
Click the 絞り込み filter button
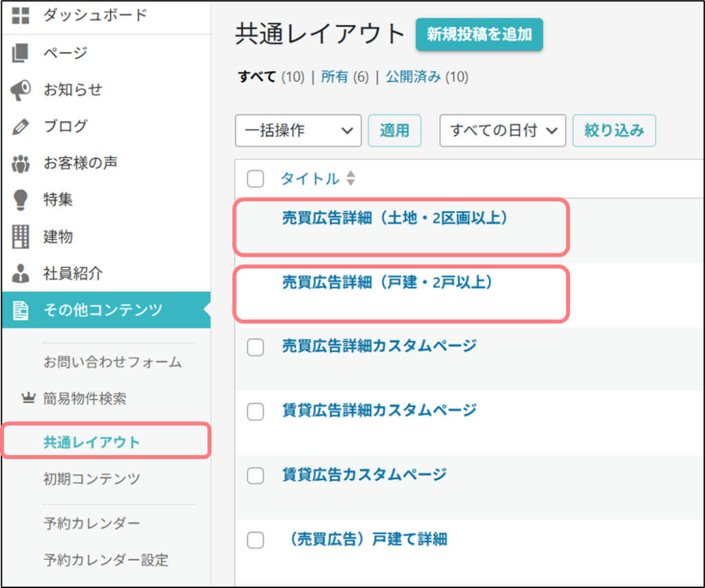tap(614, 131)
